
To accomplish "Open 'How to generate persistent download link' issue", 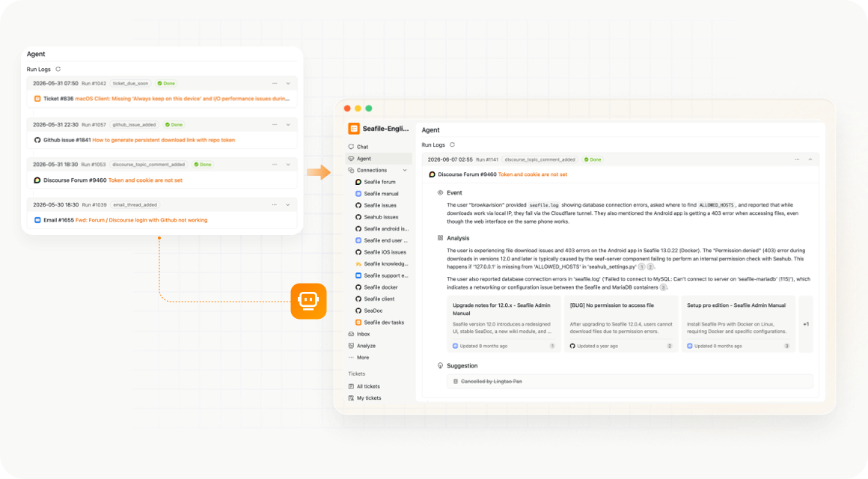I will coord(163,140).
